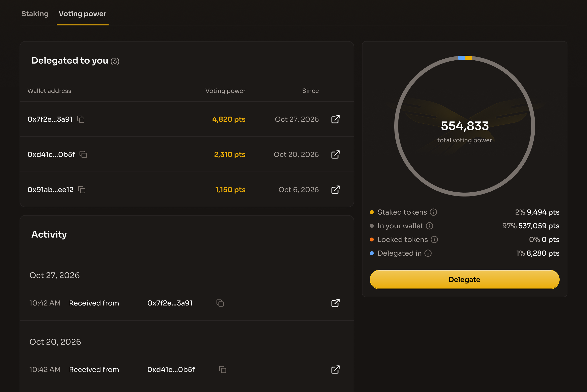Viewport: 587px width, 392px height.
Task: Click the In your wallet gray legend dot
Action: click(x=372, y=226)
